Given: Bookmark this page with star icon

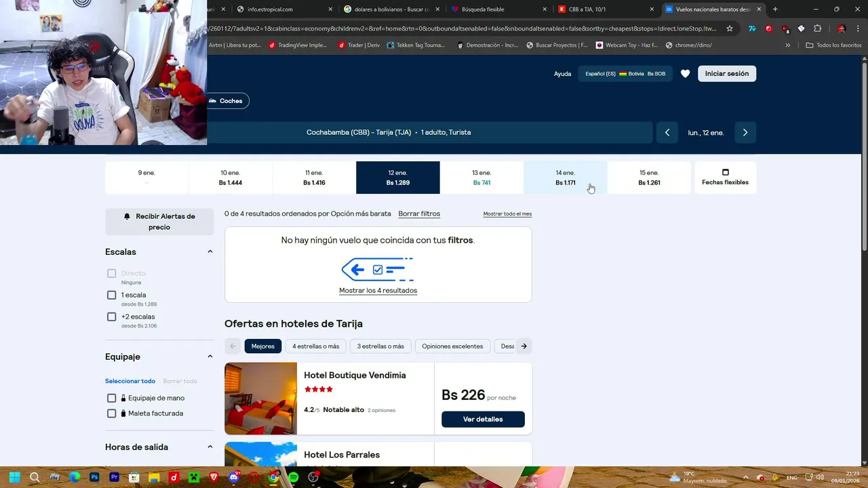Looking at the screenshot, I should click(x=730, y=28).
